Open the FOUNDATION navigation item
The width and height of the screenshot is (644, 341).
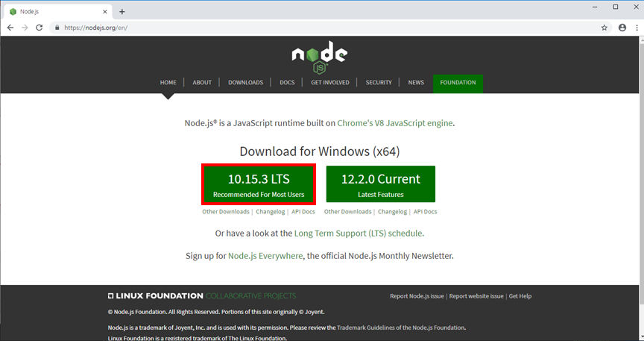[458, 82]
